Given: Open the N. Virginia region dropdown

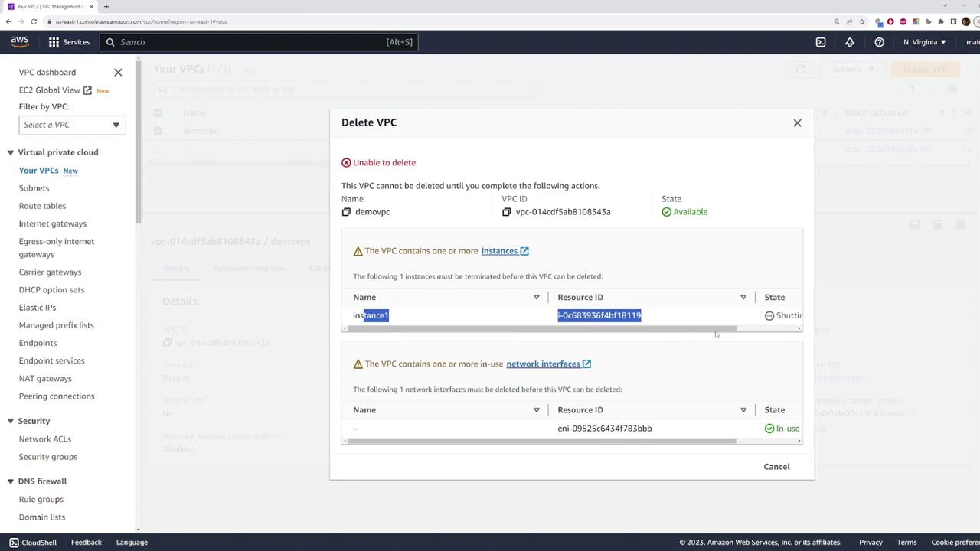Looking at the screenshot, I should (924, 42).
